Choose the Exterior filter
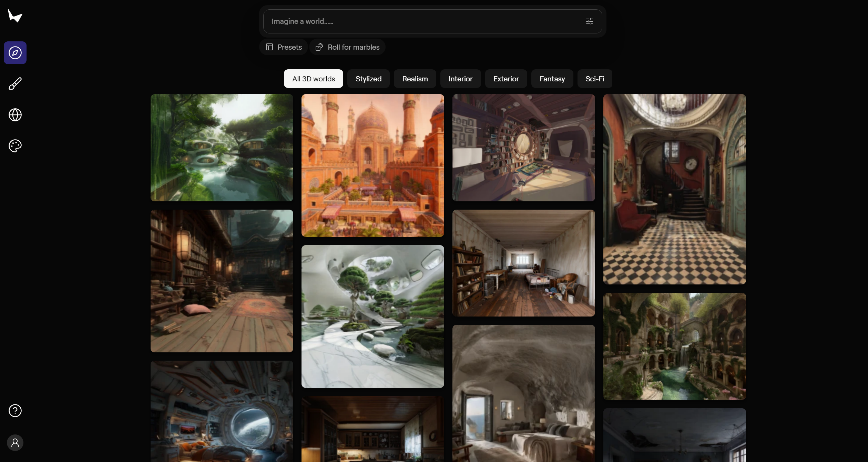Image resolution: width=868 pixels, height=462 pixels. 506,79
